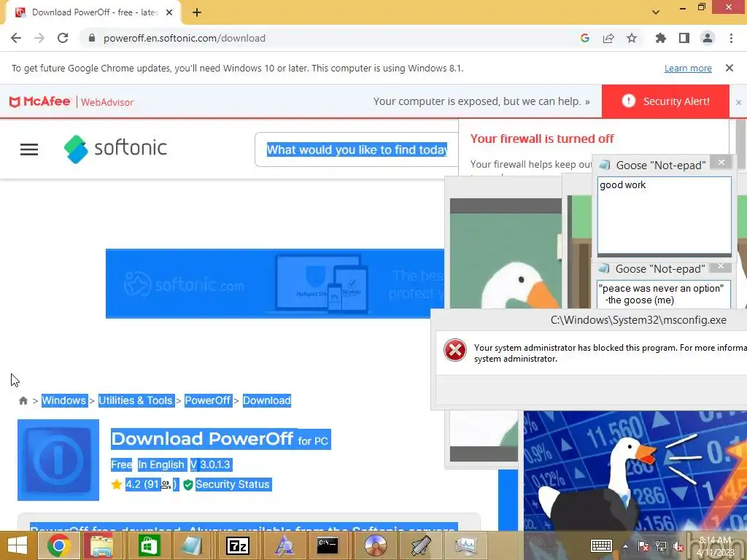Open the touch keyboard tray icon
The image size is (747, 560).
pos(601,545)
